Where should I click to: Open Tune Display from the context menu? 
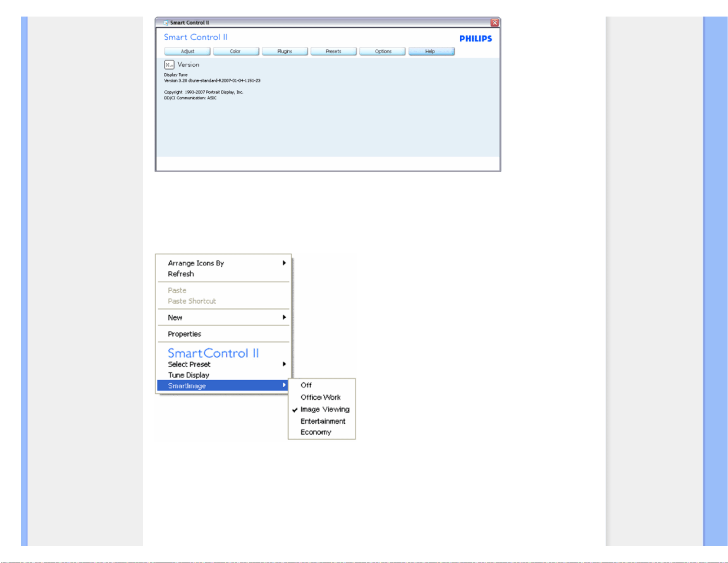pos(223,375)
